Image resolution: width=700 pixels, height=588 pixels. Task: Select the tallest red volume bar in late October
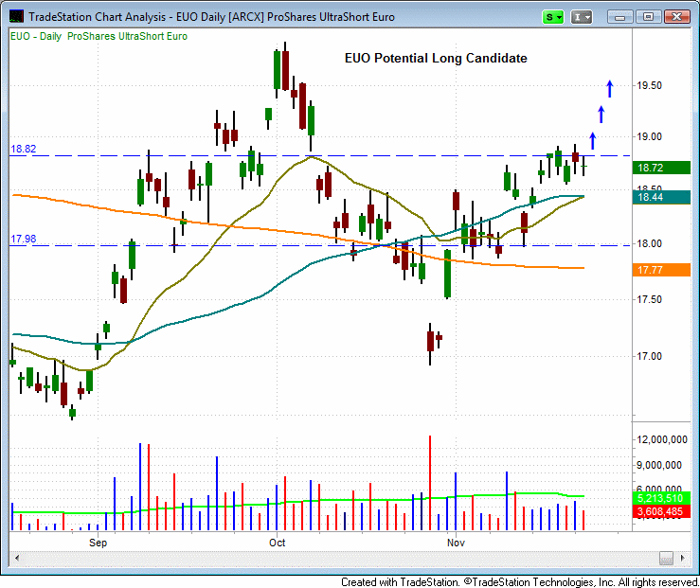tap(430, 483)
